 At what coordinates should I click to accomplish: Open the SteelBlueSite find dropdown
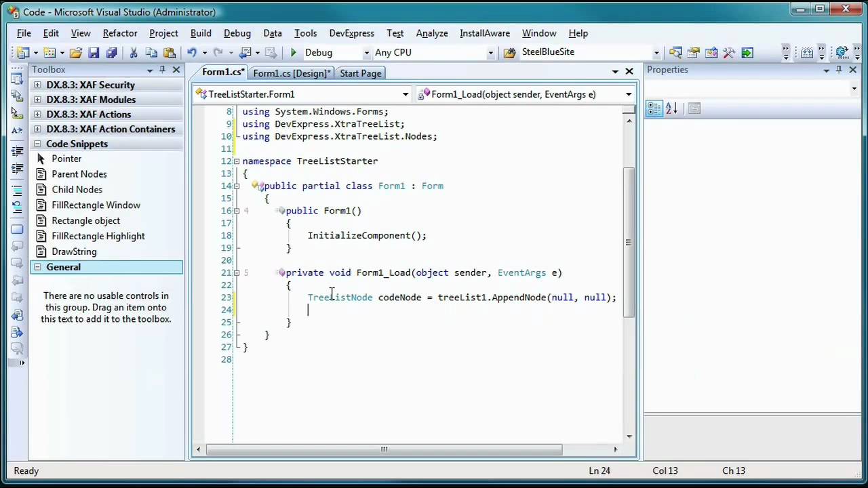[656, 53]
